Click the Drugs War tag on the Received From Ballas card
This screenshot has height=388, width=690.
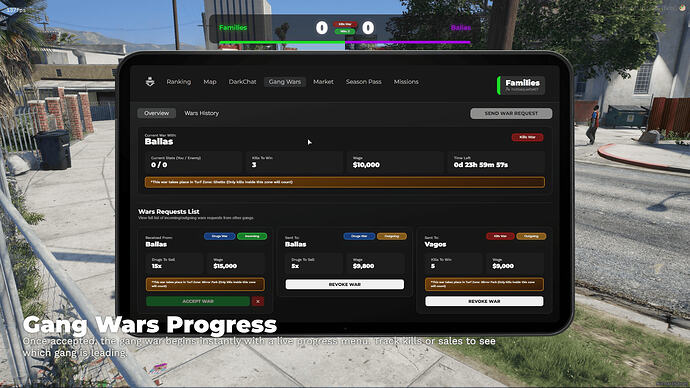pyautogui.click(x=219, y=236)
